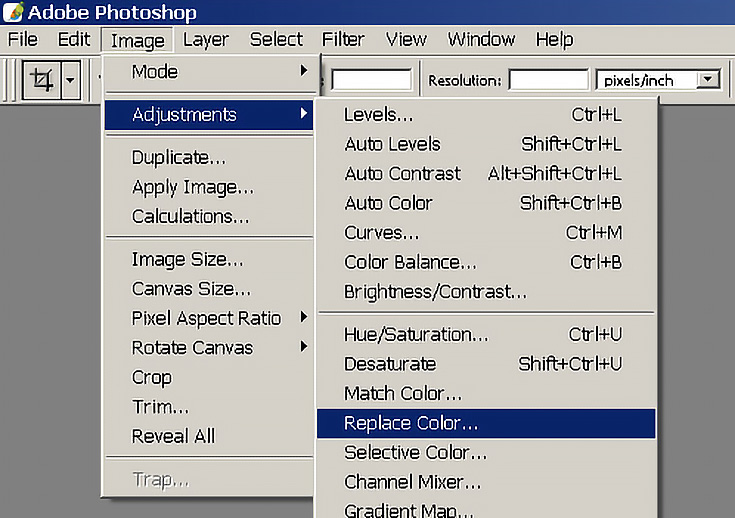Click the Image menu

[137, 40]
